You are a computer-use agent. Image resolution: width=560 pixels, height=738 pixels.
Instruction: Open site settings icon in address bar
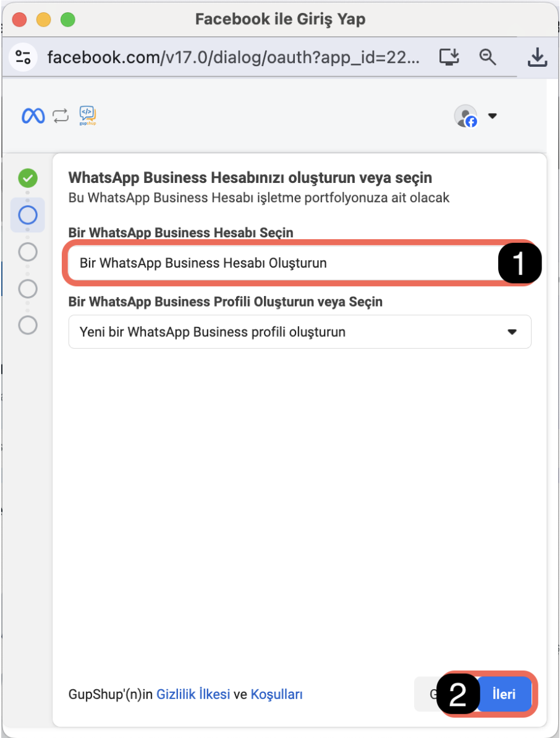pyautogui.click(x=23, y=57)
